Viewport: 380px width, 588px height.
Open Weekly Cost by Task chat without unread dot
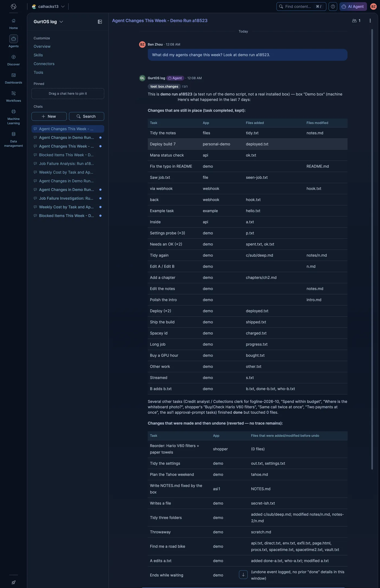click(x=68, y=172)
